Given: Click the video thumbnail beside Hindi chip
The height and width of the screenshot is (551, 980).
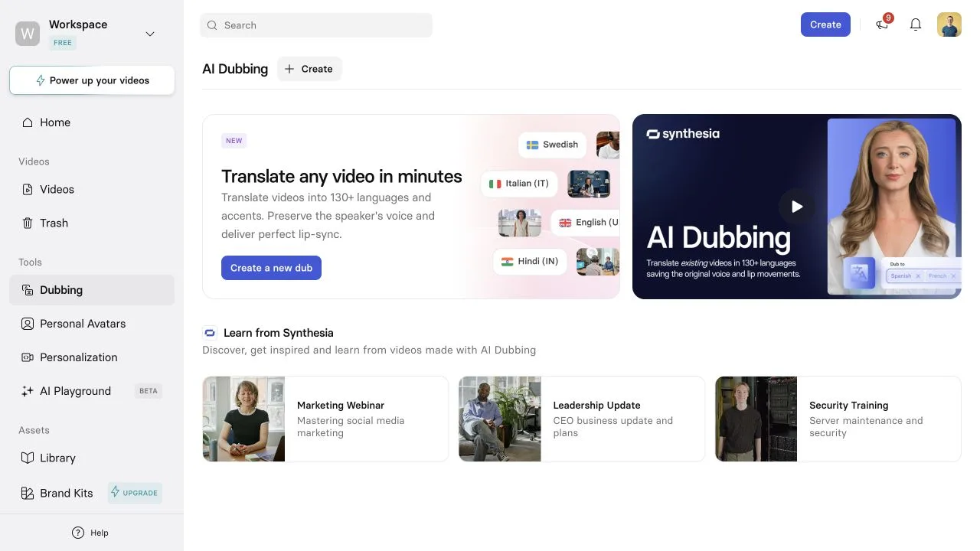Looking at the screenshot, I should click(x=598, y=262).
